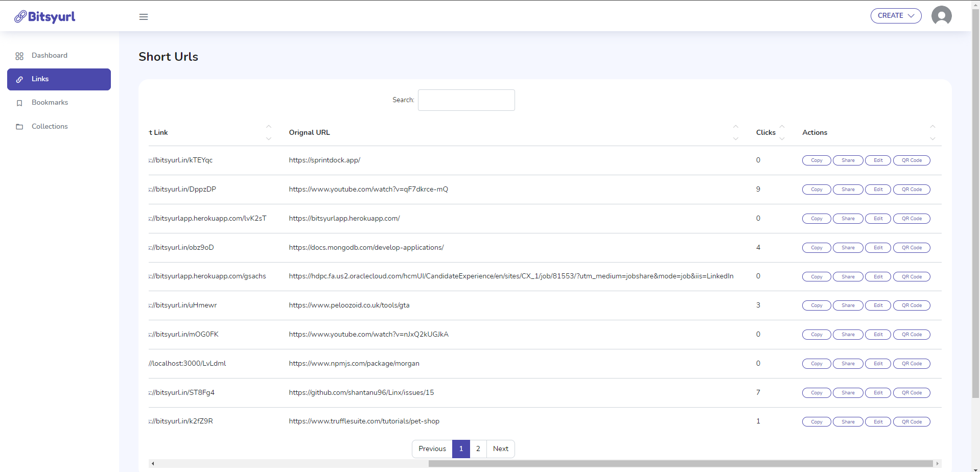Go to page 2 of results

click(478, 449)
